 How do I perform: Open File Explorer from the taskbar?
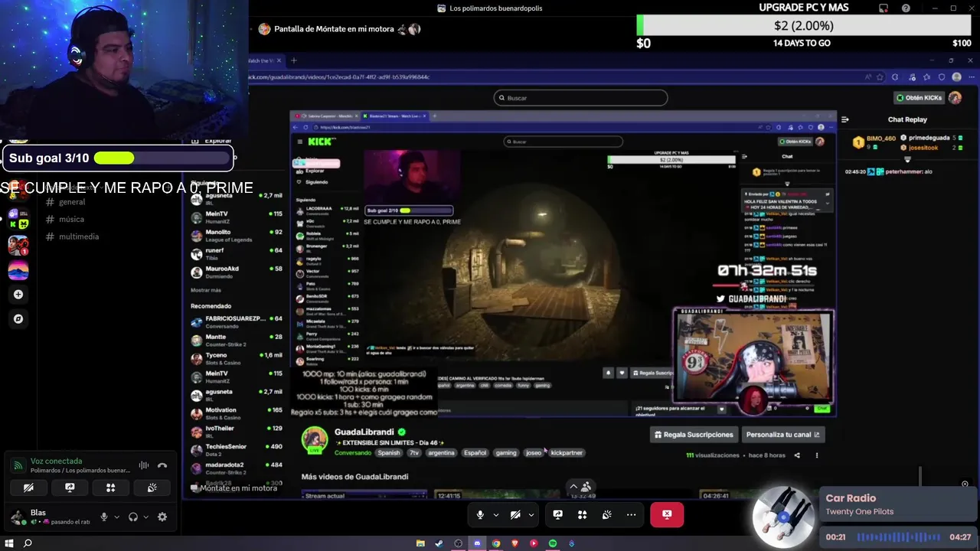click(x=420, y=543)
